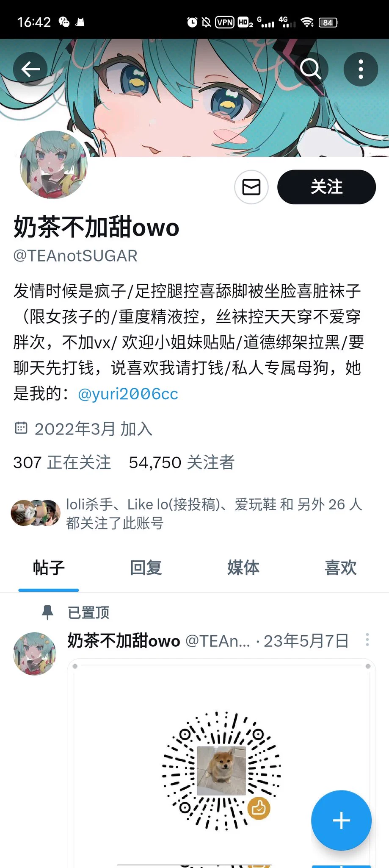Viewport: 389px width, 868px height.
Task: Switch to the 媒体 tab
Action: [243, 568]
